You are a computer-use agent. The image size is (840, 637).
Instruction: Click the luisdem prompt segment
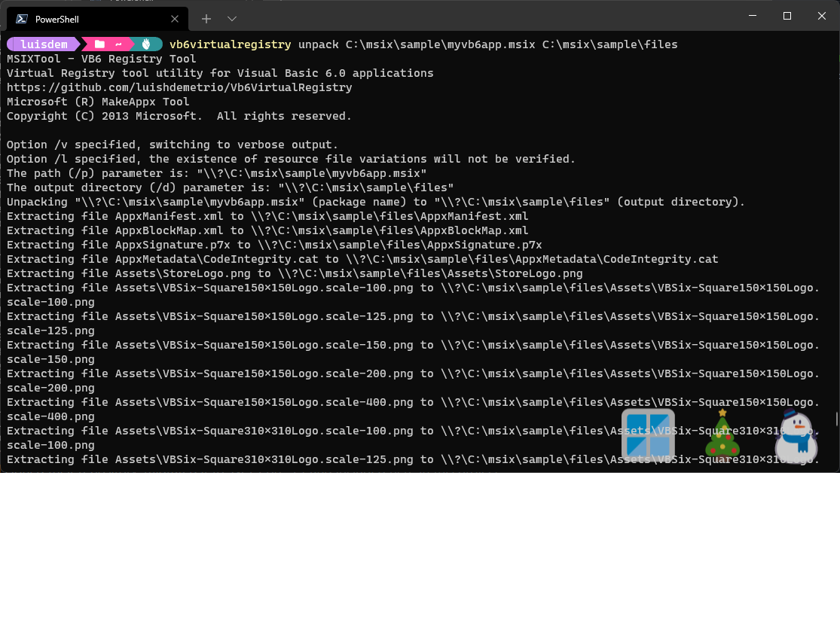click(44, 44)
